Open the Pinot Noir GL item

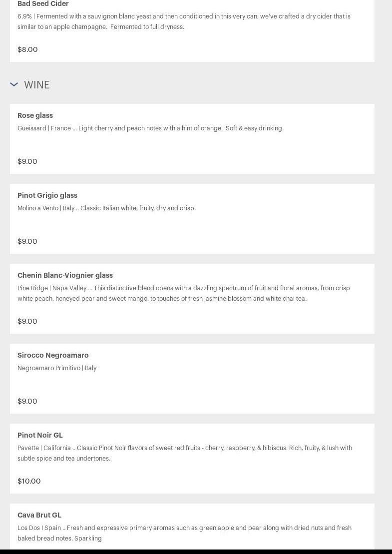tap(40, 435)
